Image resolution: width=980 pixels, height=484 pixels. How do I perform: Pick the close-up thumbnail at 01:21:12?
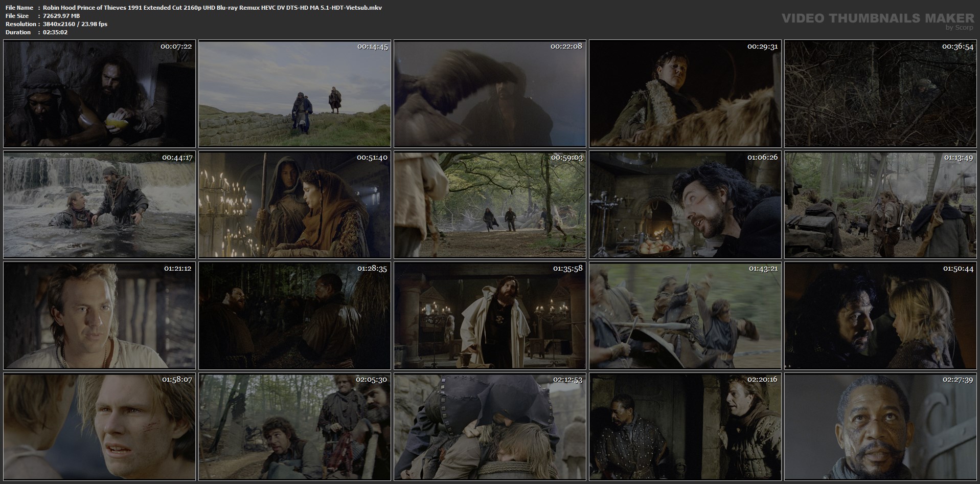99,316
